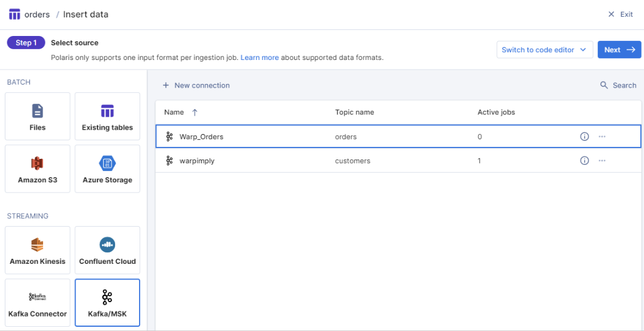644x331 pixels.
Task: Select the Files batch source tile
Action: (37, 116)
